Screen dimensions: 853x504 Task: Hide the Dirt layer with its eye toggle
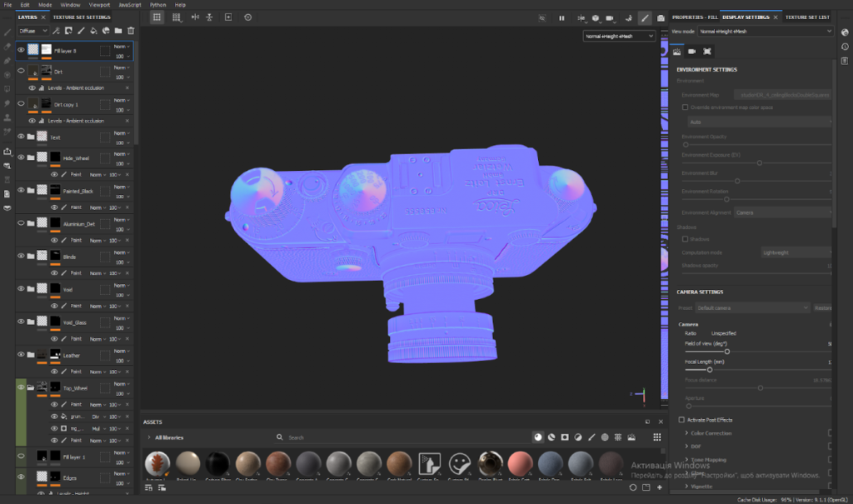[x=19, y=71]
